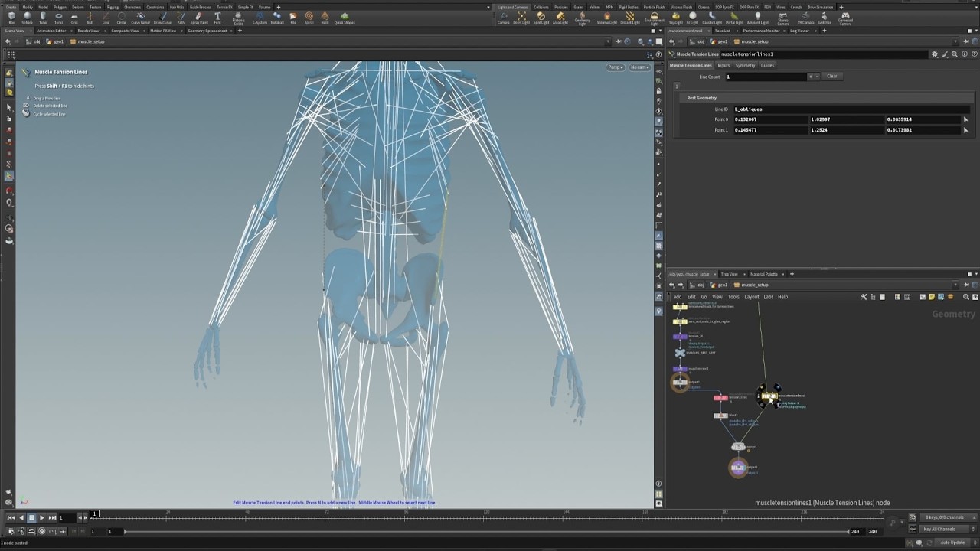Image resolution: width=980 pixels, height=551 pixels.
Task: Add a Spot Light from shelf
Action: tap(541, 18)
